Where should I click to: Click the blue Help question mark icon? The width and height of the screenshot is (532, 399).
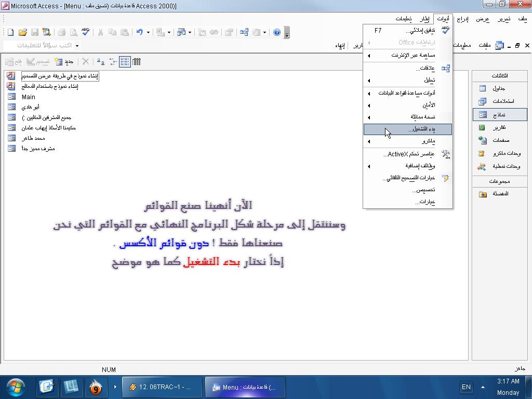[x=277, y=32]
